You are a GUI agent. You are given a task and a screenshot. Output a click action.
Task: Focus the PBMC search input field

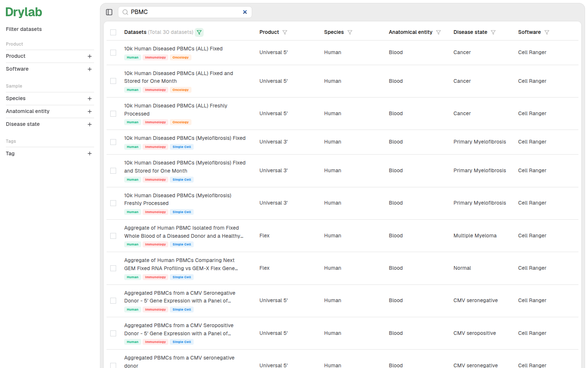[x=185, y=12]
